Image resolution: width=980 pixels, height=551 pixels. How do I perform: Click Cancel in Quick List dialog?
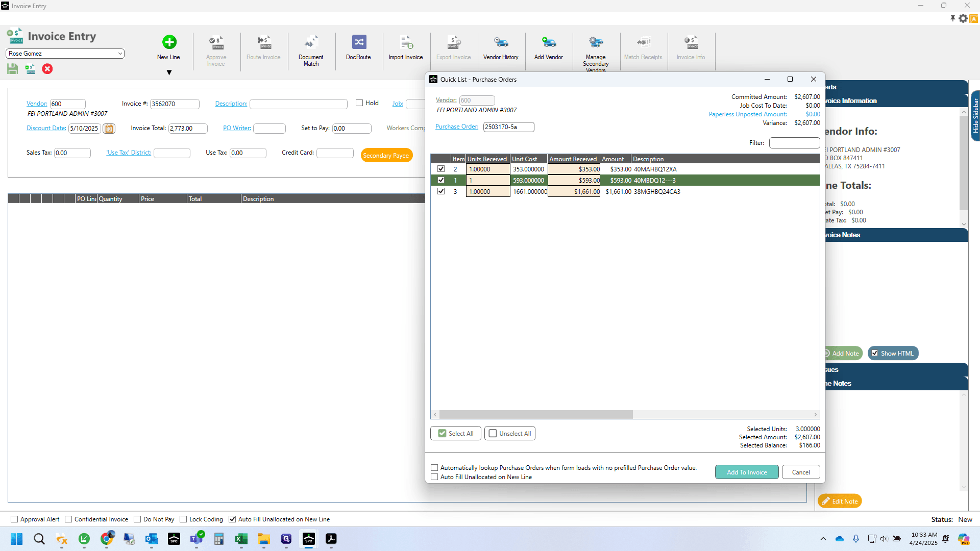click(801, 472)
